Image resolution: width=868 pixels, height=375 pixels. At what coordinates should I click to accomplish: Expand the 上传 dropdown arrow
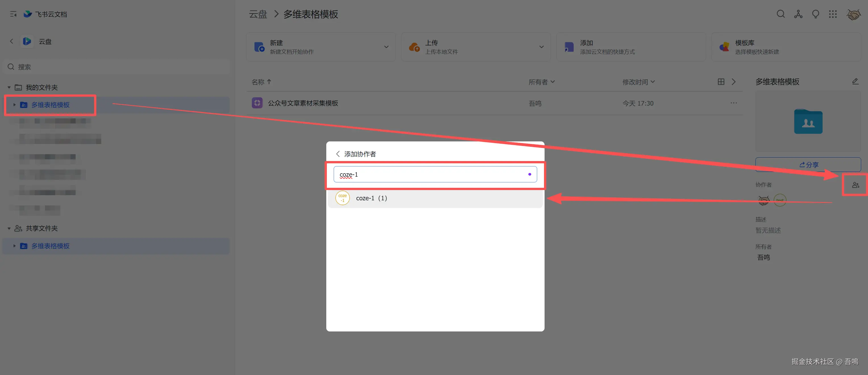541,47
